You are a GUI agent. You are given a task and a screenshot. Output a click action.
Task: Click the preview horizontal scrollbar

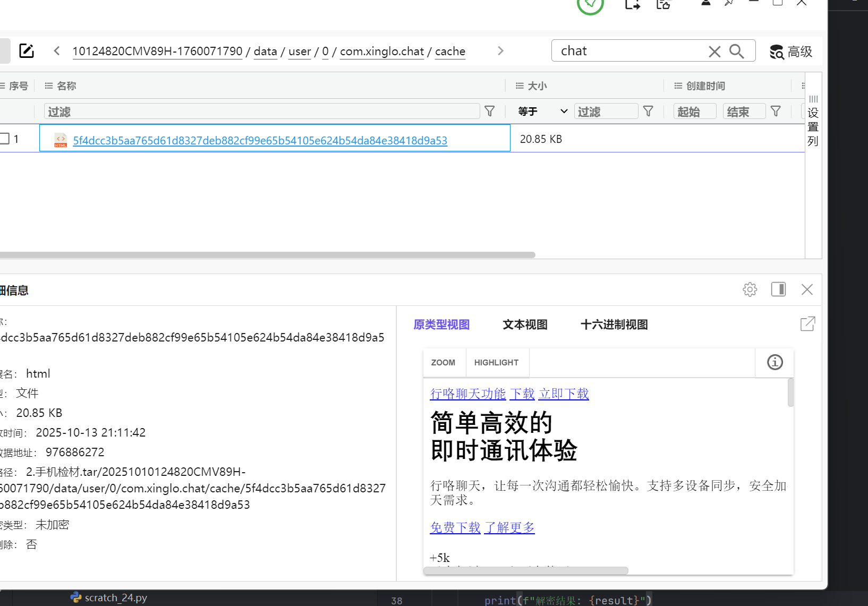click(526, 570)
